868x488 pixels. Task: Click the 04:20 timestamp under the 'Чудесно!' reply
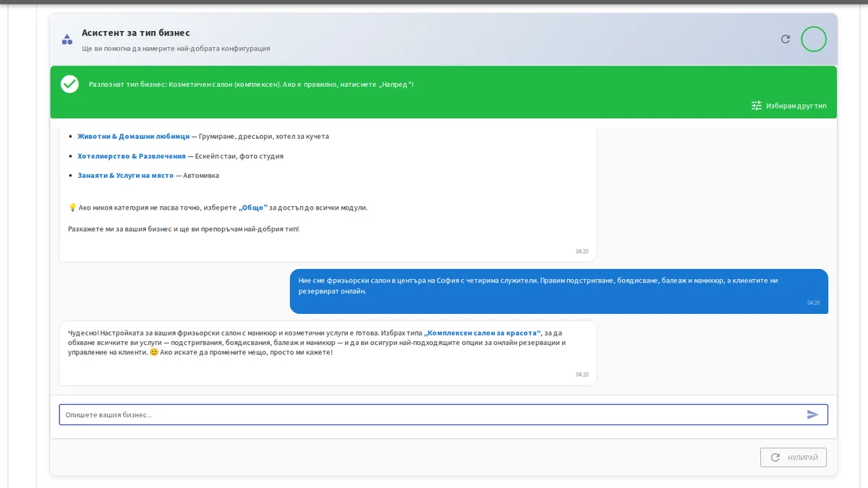[x=582, y=374]
